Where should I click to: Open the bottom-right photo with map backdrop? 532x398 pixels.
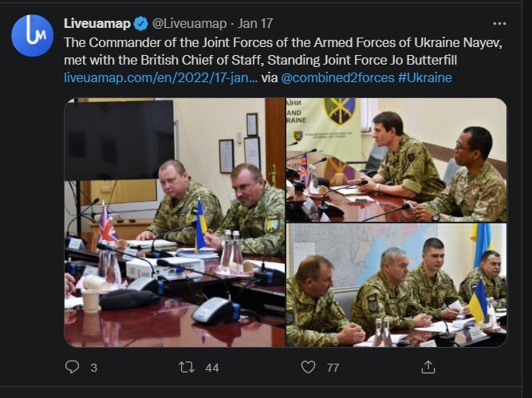[396, 286]
